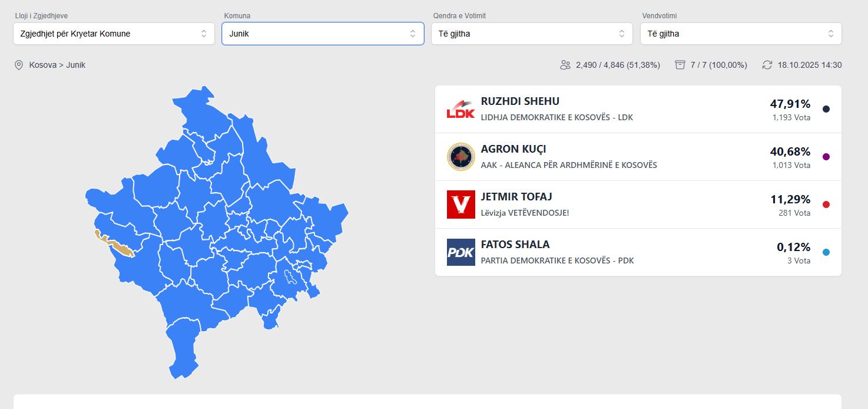
Task: Click the Fatos Shala blue color dot
Action: pos(826,252)
